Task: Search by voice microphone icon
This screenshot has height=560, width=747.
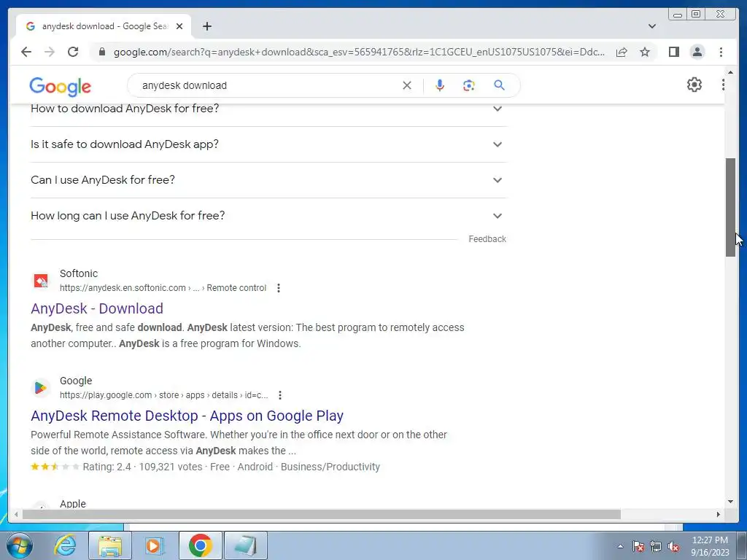Action: (440, 85)
